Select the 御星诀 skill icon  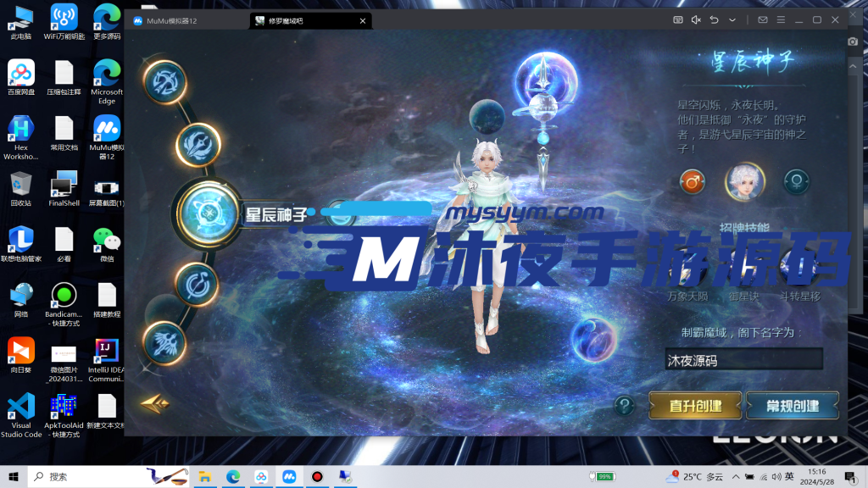(743, 267)
